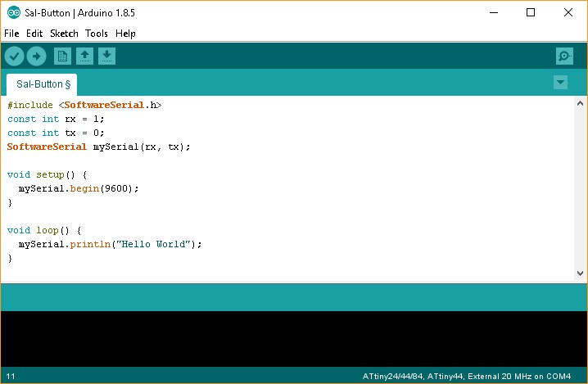Click the line 'const int tx = 0;'
This screenshot has width=588, height=384.
[x=56, y=133]
